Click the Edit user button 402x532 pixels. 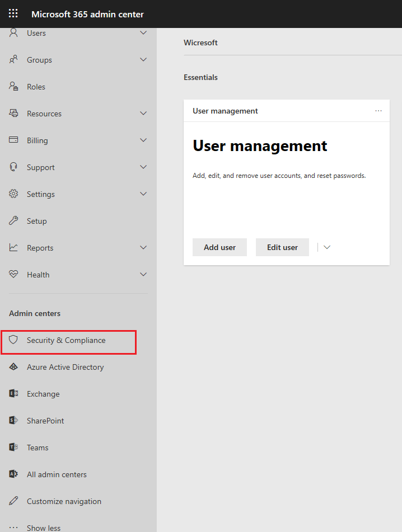pos(282,247)
